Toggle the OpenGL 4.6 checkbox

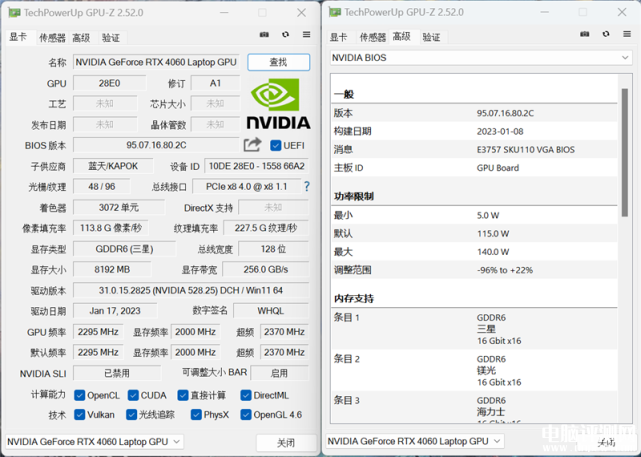[246, 415]
